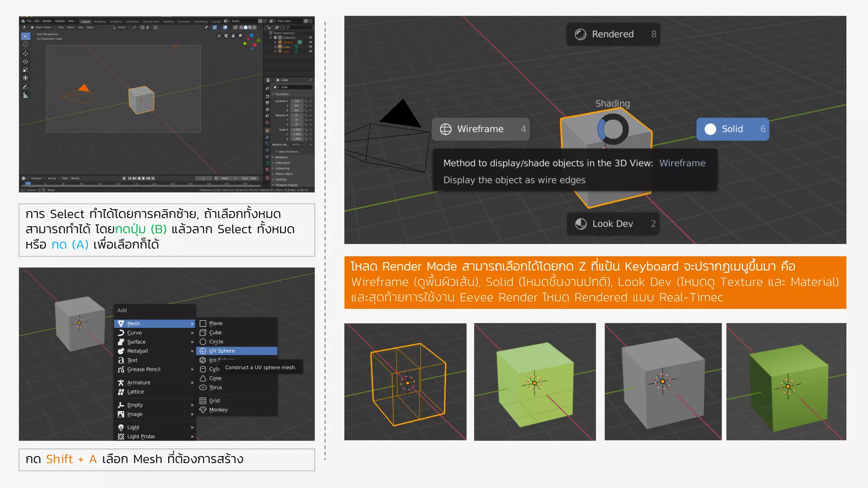Click the Solid shading circle icon

pyautogui.click(x=710, y=129)
